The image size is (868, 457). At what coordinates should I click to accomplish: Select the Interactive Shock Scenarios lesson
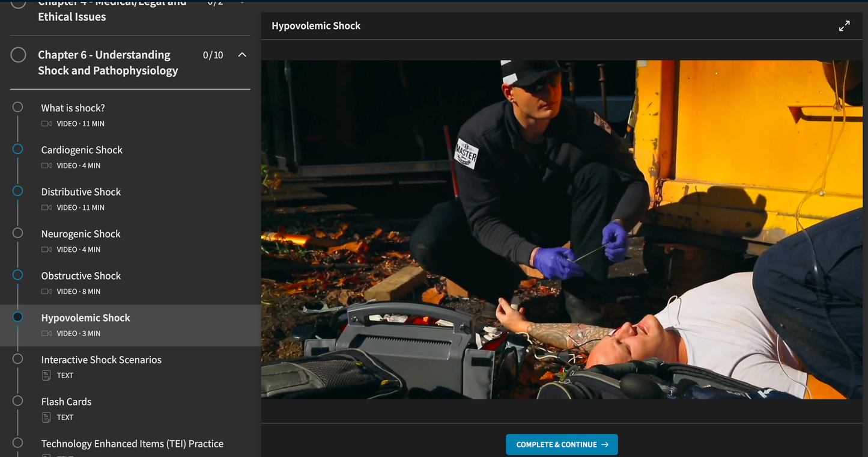point(101,359)
